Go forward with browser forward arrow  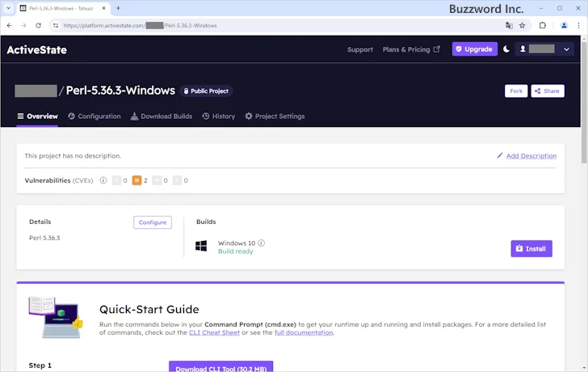click(x=23, y=26)
